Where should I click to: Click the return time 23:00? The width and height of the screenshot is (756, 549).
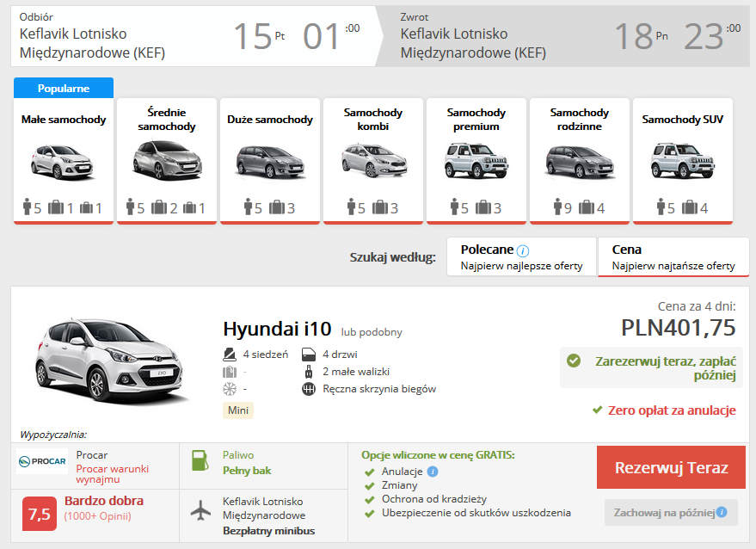(x=712, y=37)
